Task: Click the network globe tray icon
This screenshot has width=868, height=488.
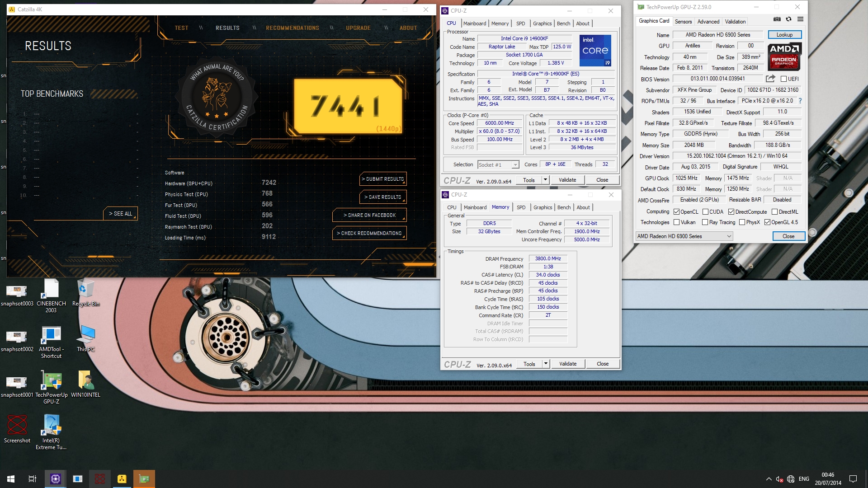Action: 791,479
